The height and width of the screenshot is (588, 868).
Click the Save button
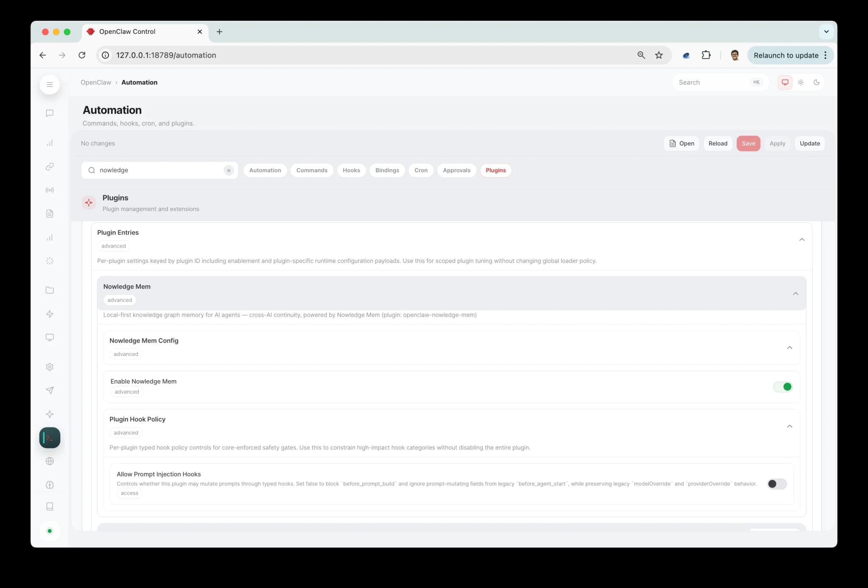[x=748, y=143]
